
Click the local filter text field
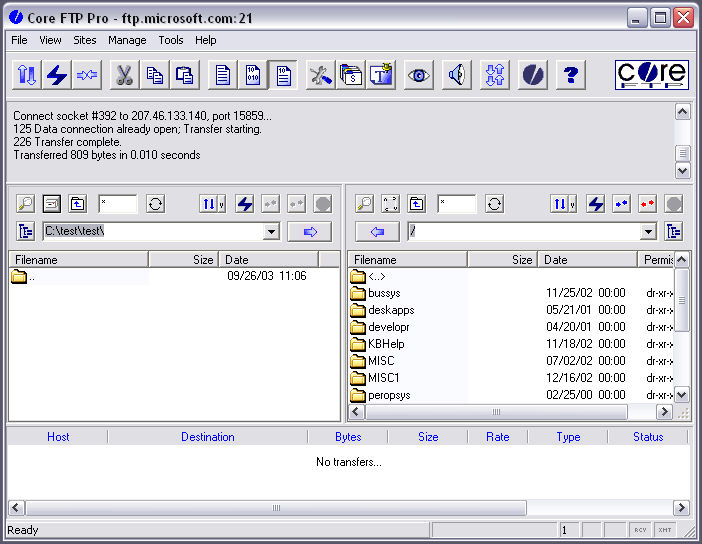click(x=118, y=204)
